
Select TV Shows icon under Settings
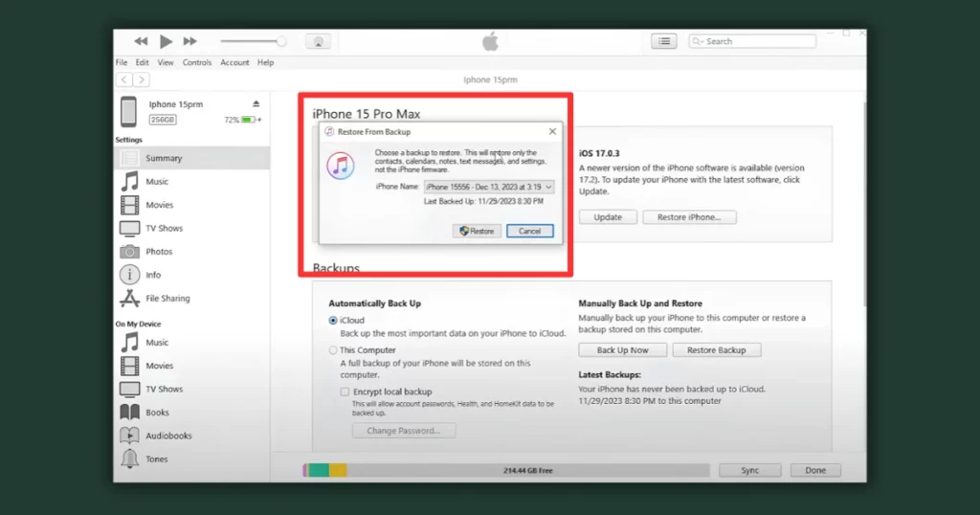point(129,228)
